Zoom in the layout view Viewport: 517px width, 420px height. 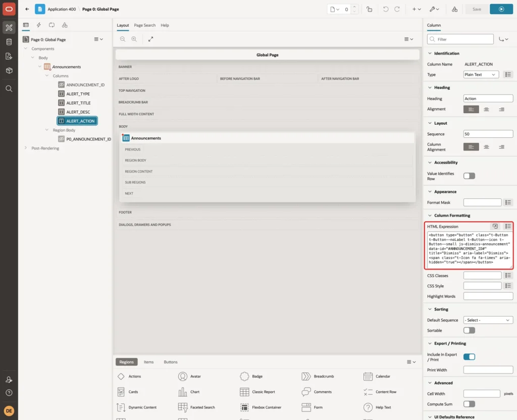pos(134,39)
